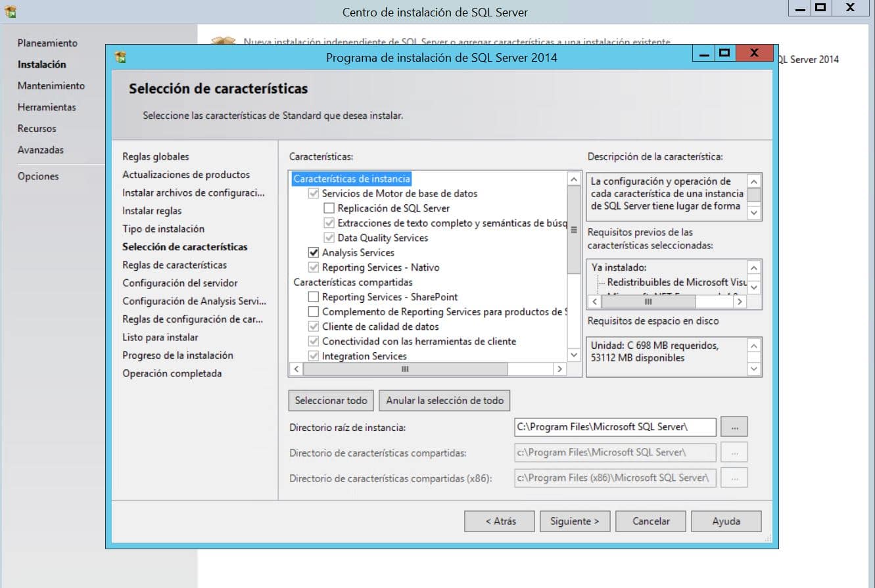Click the Configuración del servidor step
The image size is (875, 588).
[180, 283]
